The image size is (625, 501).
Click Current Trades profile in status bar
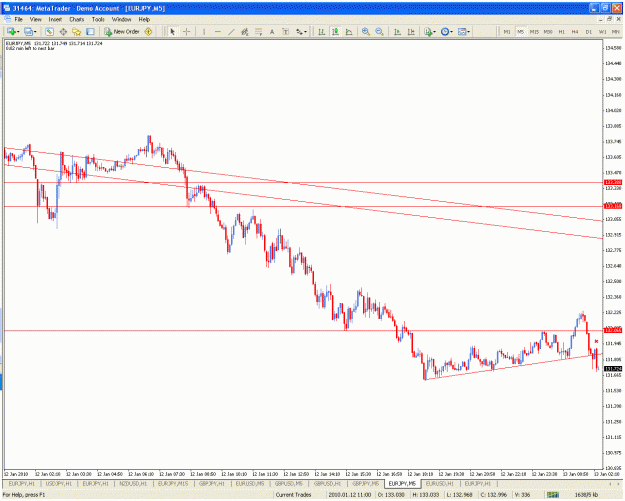click(x=293, y=495)
